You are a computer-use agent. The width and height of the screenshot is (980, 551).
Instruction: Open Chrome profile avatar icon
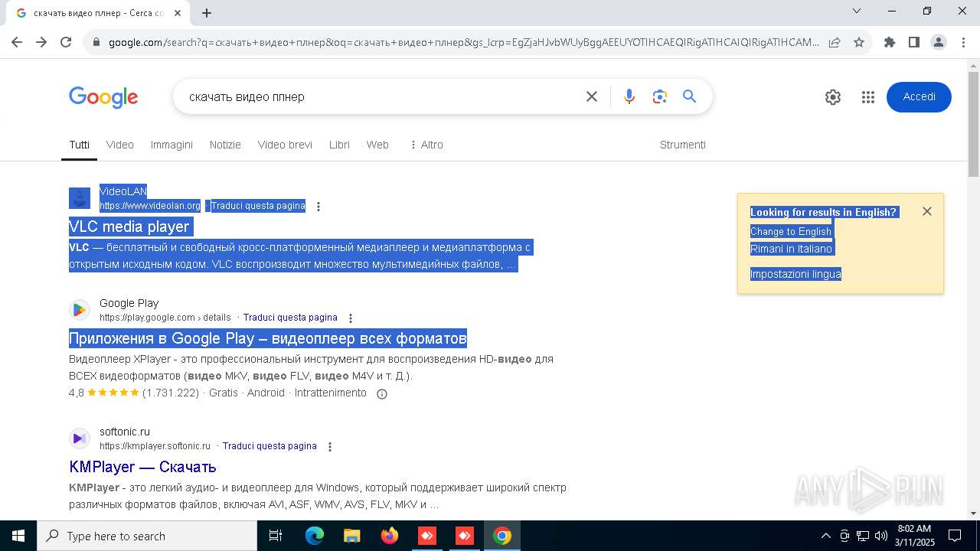coord(939,42)
